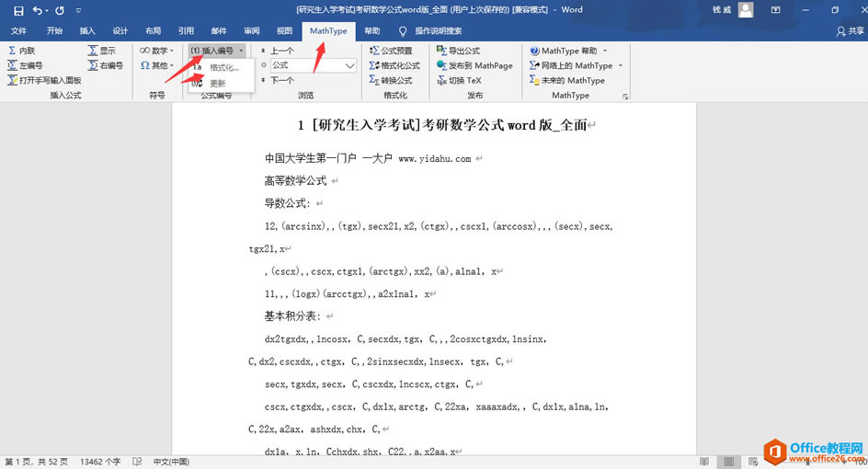Click the Save icon in title bar
The image size is (868, 469).
[x=18, y=10]
